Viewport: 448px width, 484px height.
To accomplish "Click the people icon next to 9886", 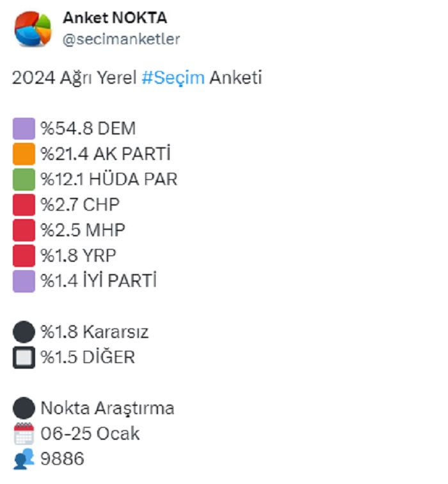I will (24, 458).
